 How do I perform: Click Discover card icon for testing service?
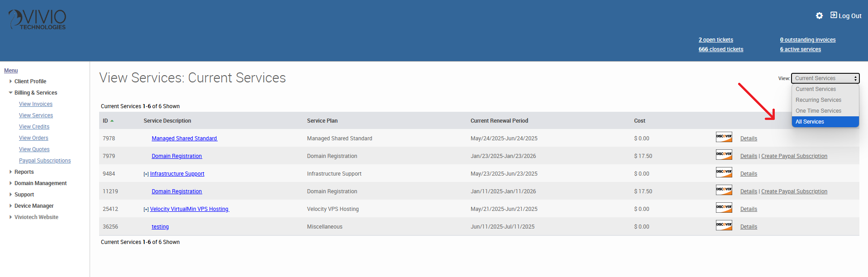724,225
